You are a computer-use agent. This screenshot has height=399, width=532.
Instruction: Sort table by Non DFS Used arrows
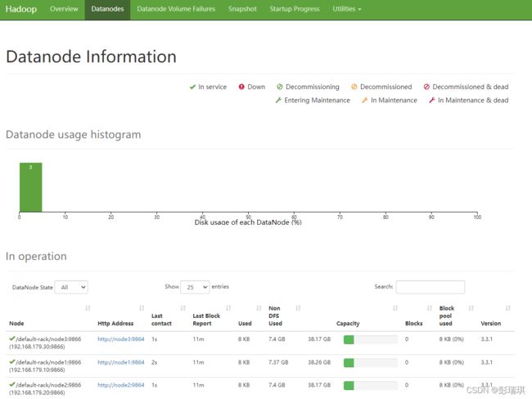298,308
